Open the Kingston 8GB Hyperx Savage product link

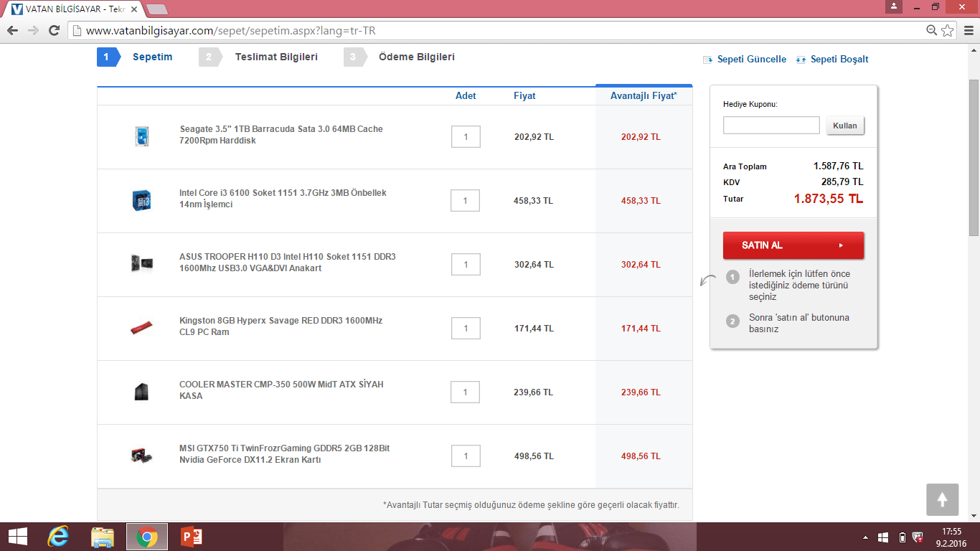tap(281, 326)
